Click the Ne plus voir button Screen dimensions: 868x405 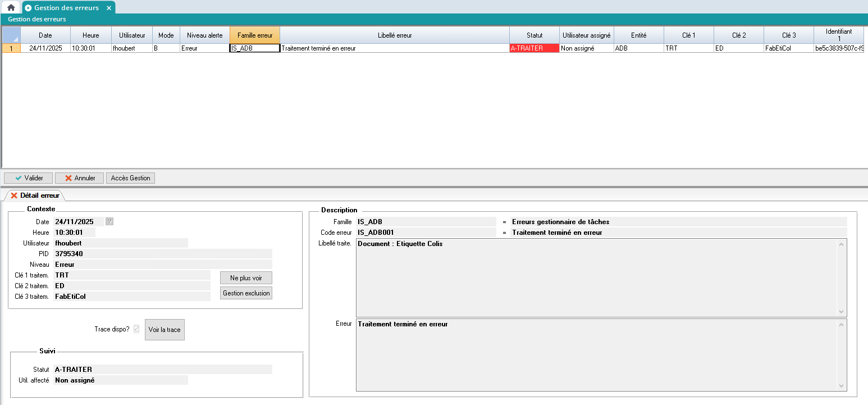tap(246, 278)
